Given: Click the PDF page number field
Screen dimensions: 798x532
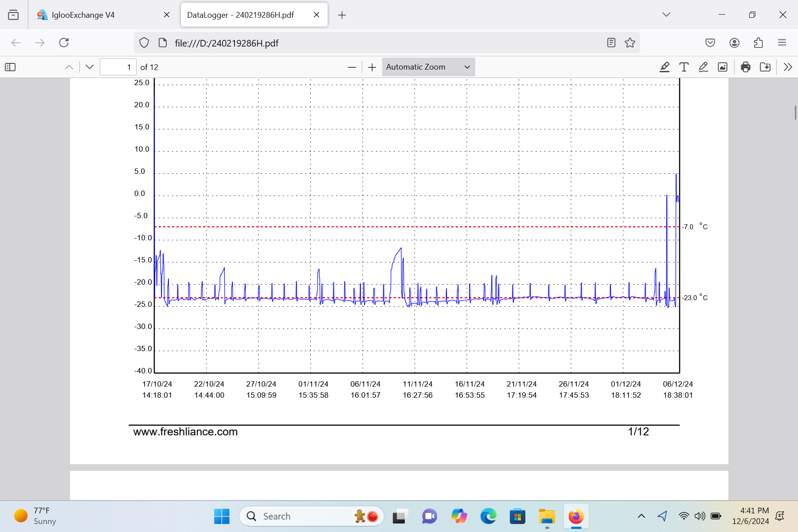Looking at the screenshot, I should [118, 67].
